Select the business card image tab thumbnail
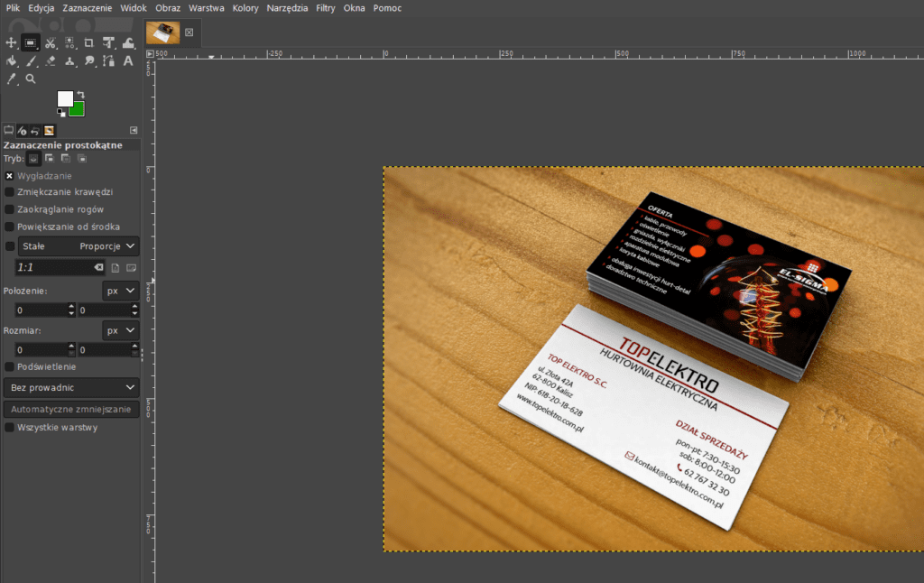 [162, 32]
